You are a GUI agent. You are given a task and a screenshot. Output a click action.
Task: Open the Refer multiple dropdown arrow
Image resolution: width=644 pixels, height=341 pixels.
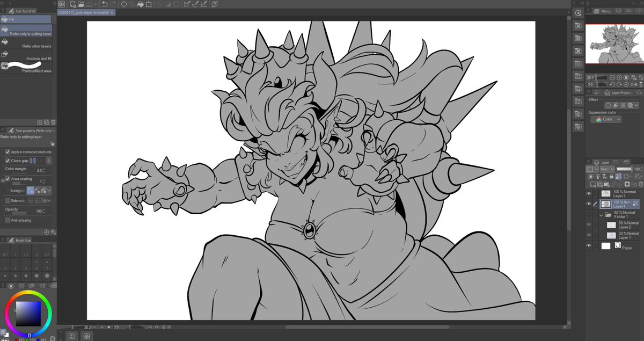tap(49, 201)
